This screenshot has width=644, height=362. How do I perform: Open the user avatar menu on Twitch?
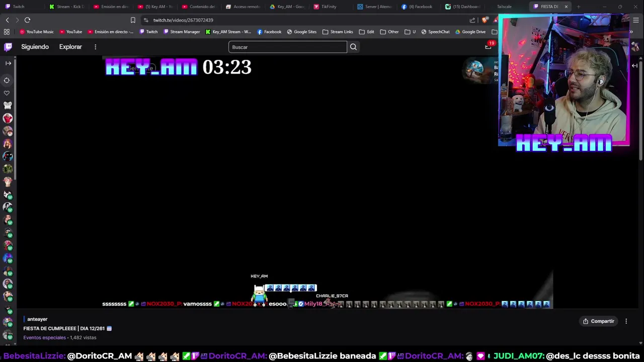[x=635, y=47]
